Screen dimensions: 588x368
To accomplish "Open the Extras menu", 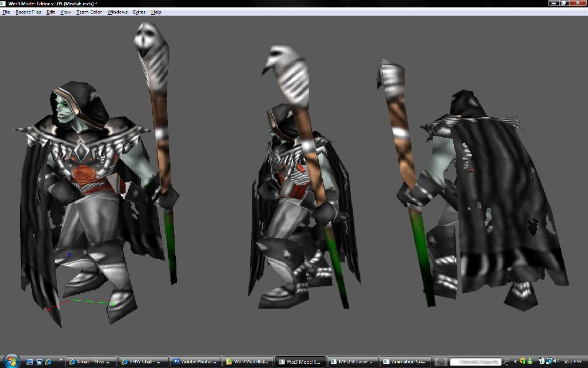I will click(139, 12).
